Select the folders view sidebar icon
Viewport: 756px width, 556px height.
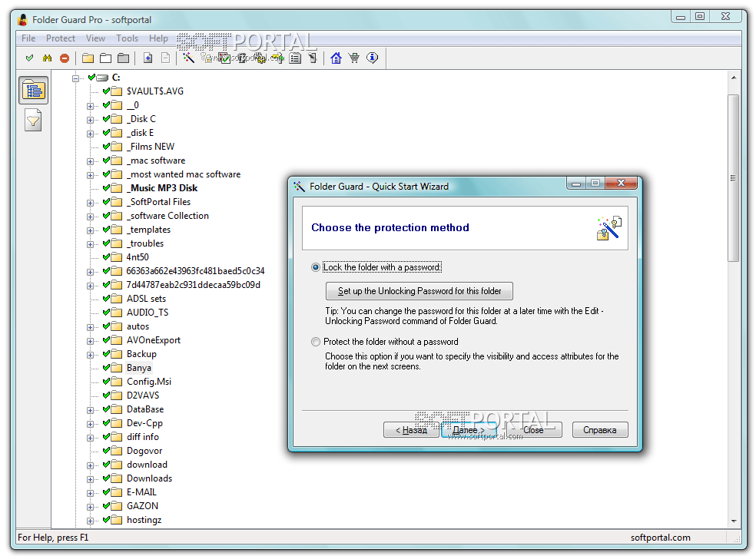click(x=33, y=90)
